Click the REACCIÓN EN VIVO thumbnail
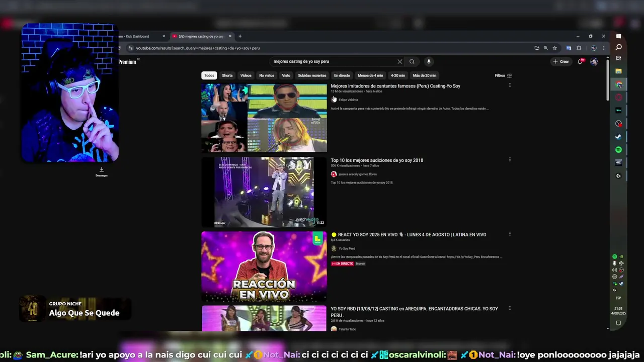 pos(264,266)
